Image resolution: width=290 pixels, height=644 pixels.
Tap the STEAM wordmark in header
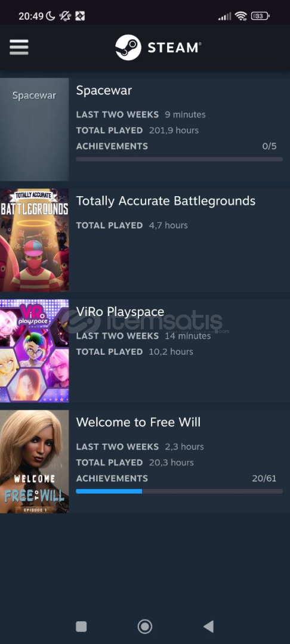tap(174, 48)
